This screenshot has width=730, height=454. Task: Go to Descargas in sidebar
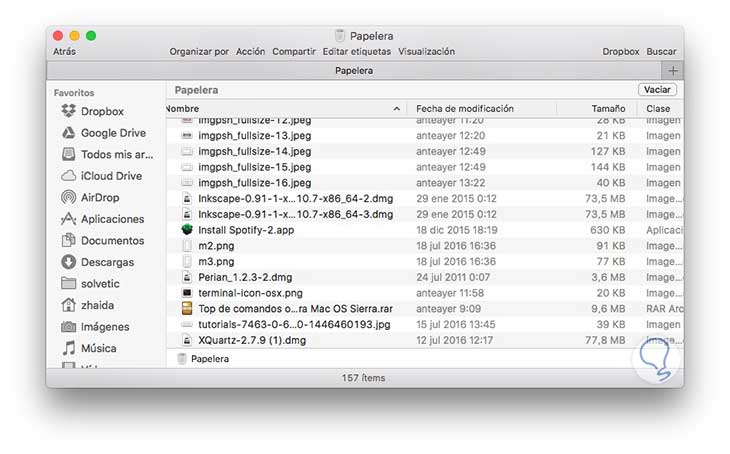pos(107,262)
